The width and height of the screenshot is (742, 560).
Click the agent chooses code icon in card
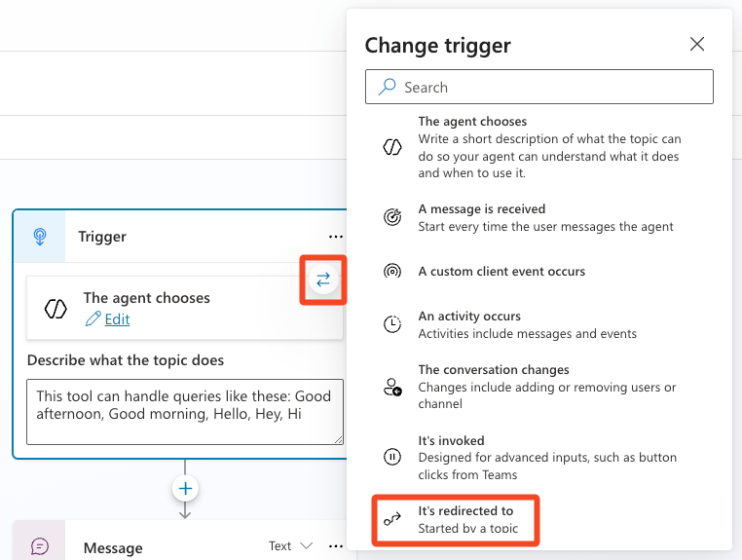[56, 308]
